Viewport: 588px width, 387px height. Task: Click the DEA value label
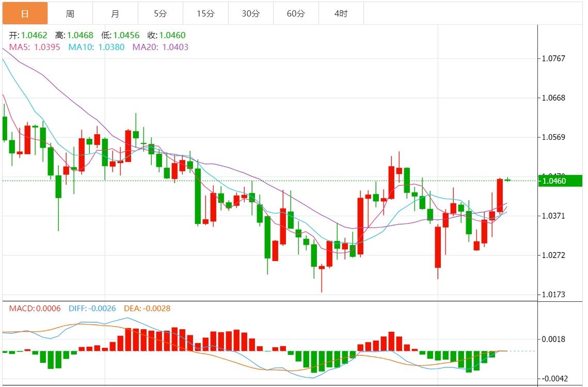[x=147, y=309]
